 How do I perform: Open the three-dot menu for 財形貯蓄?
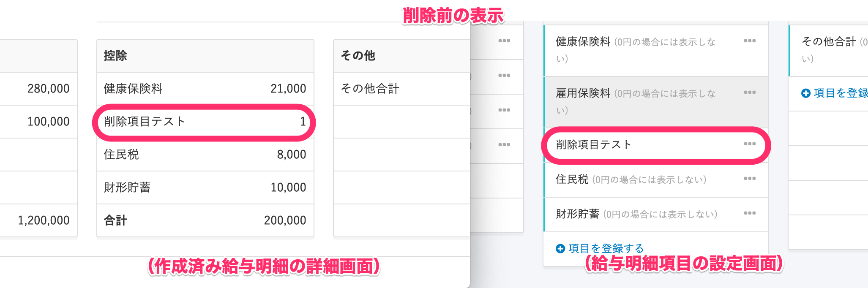point(750,213)
